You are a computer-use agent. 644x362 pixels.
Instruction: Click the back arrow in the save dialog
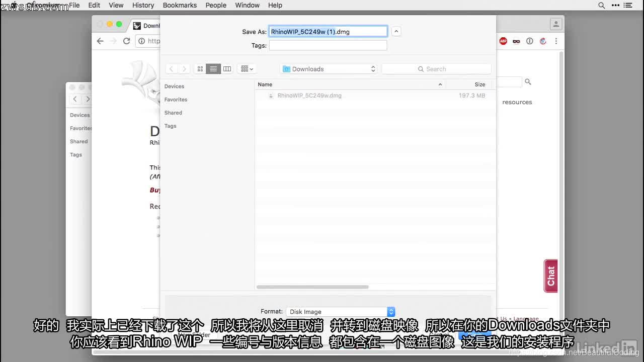pos(172,69)
